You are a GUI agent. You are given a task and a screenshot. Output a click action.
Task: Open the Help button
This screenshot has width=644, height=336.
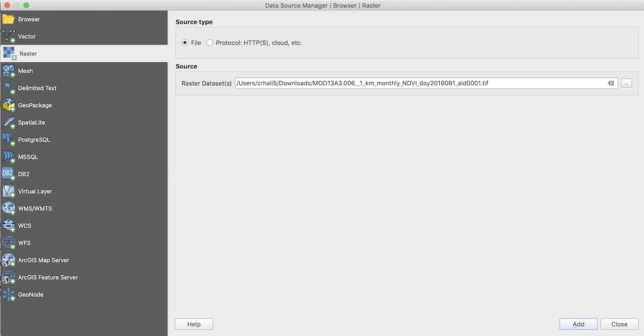(194, 324)
